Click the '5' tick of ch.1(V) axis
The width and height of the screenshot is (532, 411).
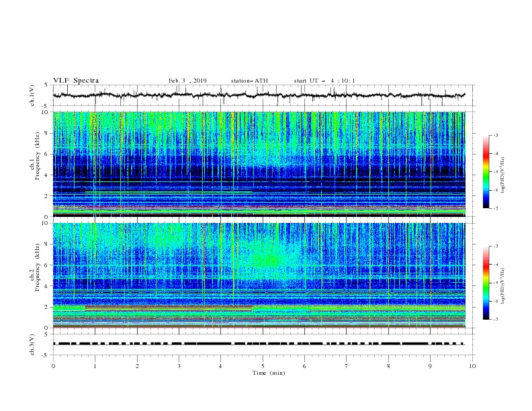(46, 85)
